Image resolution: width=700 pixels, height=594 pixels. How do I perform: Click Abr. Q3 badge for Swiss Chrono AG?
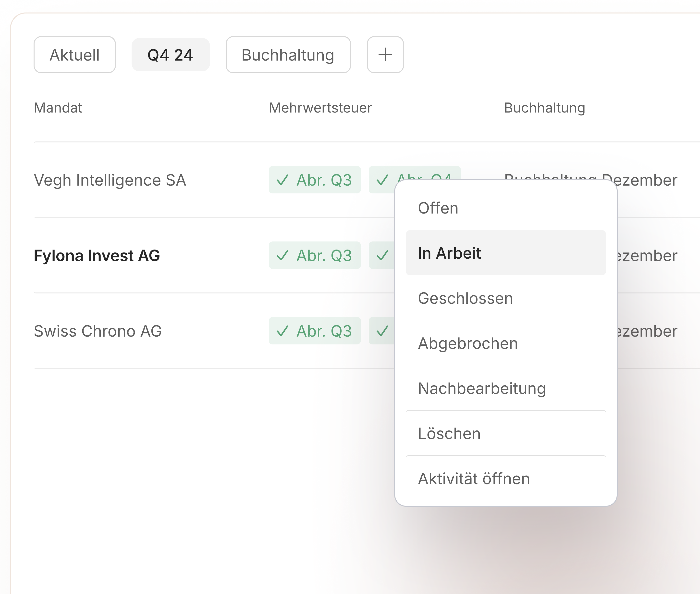pyautogui.click(x=314, y=331)
